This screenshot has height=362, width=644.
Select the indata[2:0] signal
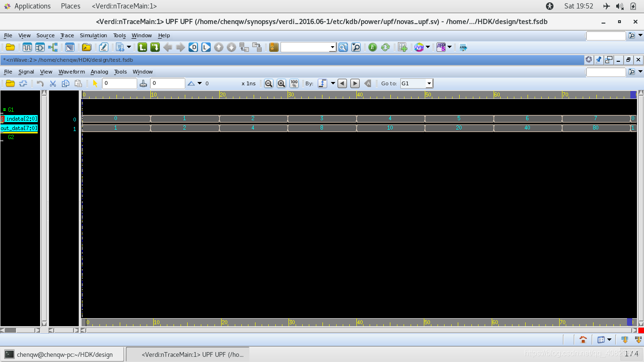(22, 119)
